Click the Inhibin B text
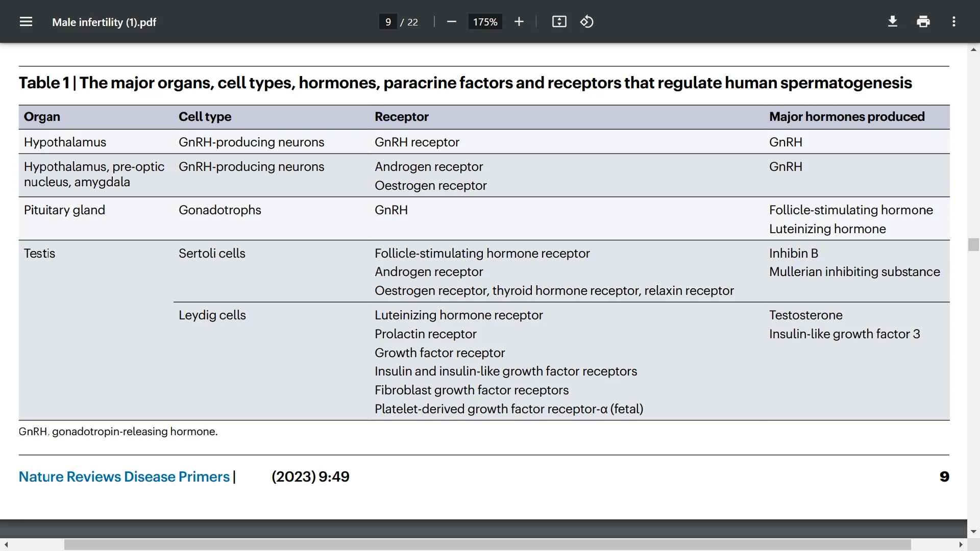 point(793,254)
